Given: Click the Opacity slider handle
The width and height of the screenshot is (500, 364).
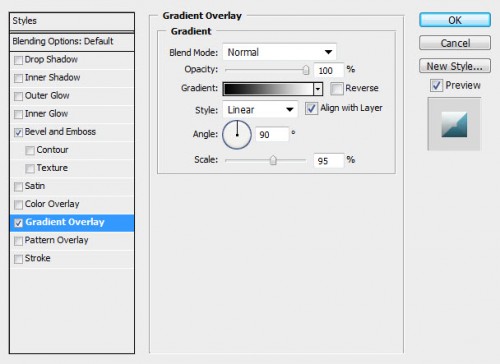Looking at the screenshot, I should [306, 70].
